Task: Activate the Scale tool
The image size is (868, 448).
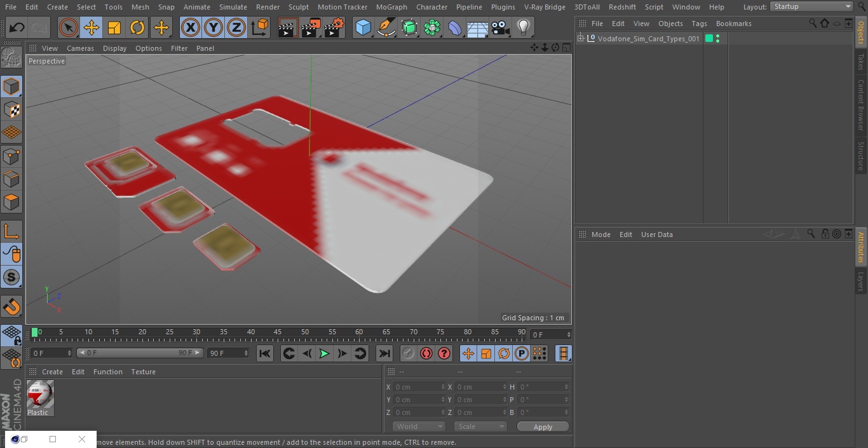Action: 114,27
